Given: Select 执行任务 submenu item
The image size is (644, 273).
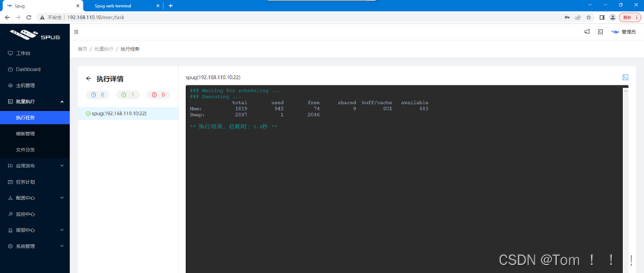Looking at the screenshot, I should click(x=35, y=118).
